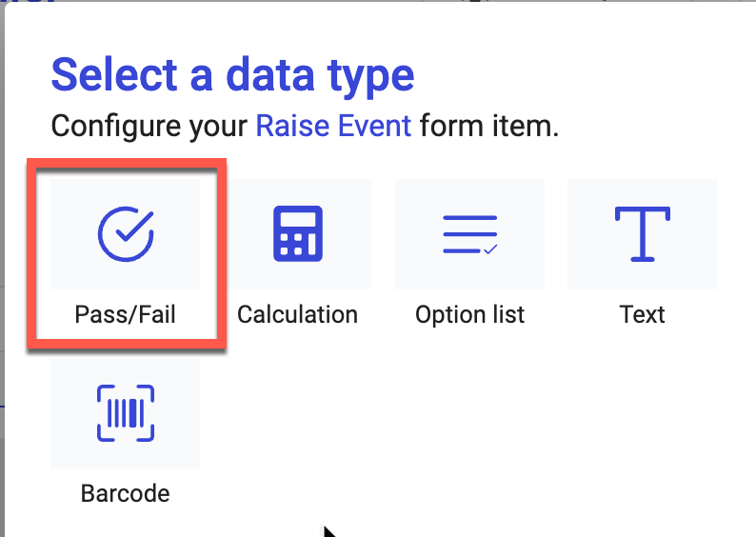
Task: Open the 'Raise Event' link
Action: coord(333,127)
